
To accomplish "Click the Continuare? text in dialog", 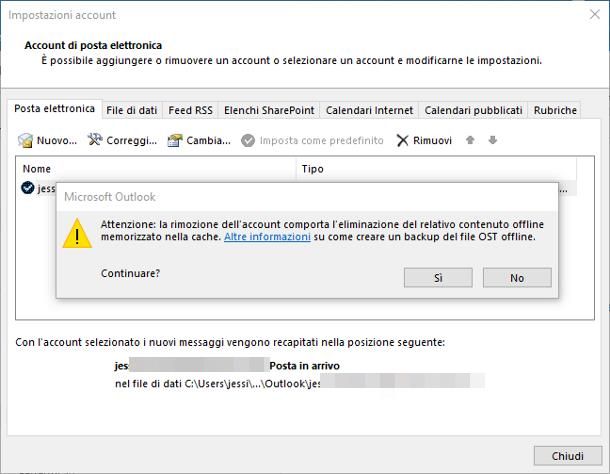I will [x=130, y=273].
